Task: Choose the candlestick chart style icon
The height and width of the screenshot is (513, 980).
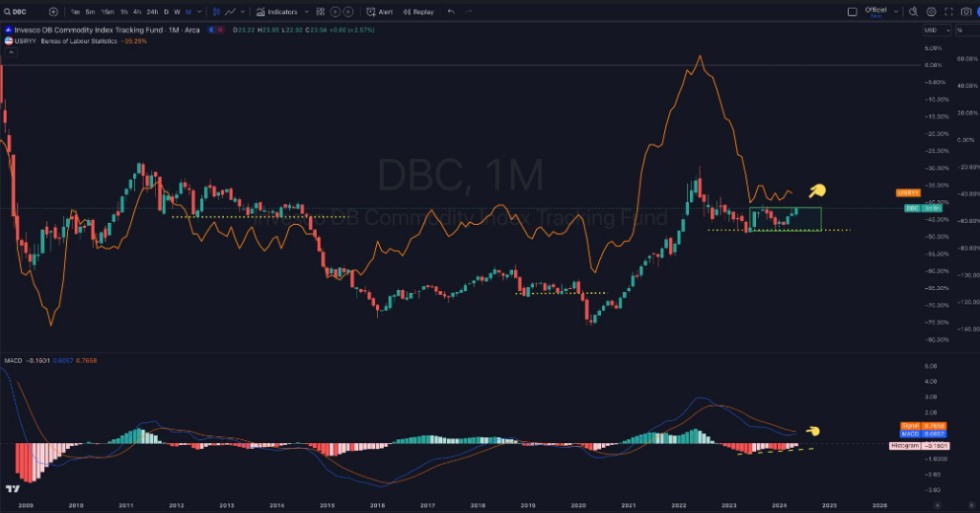Action: click(x=216, y=11)
